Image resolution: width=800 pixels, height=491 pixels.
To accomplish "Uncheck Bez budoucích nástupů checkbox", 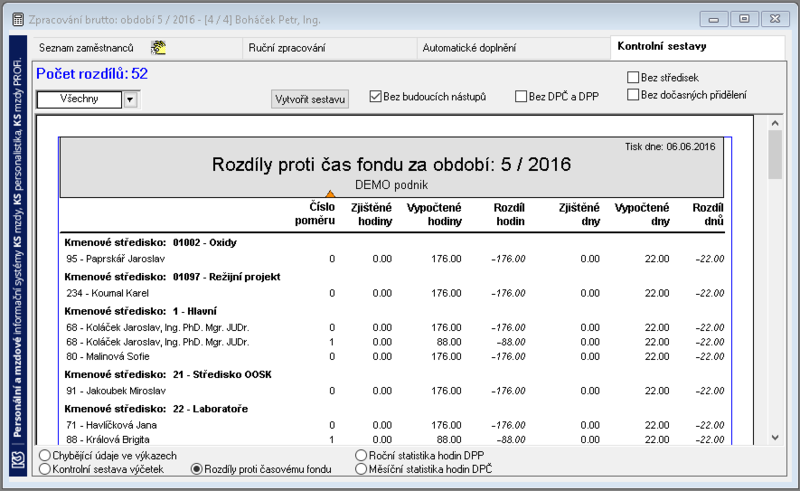I will [428, 96].
